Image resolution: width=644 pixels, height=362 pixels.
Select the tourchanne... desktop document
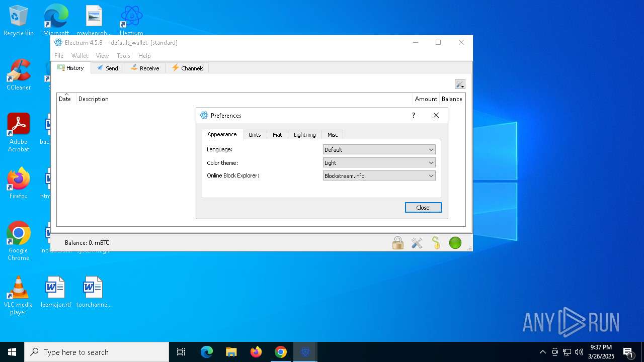point(94,292)
